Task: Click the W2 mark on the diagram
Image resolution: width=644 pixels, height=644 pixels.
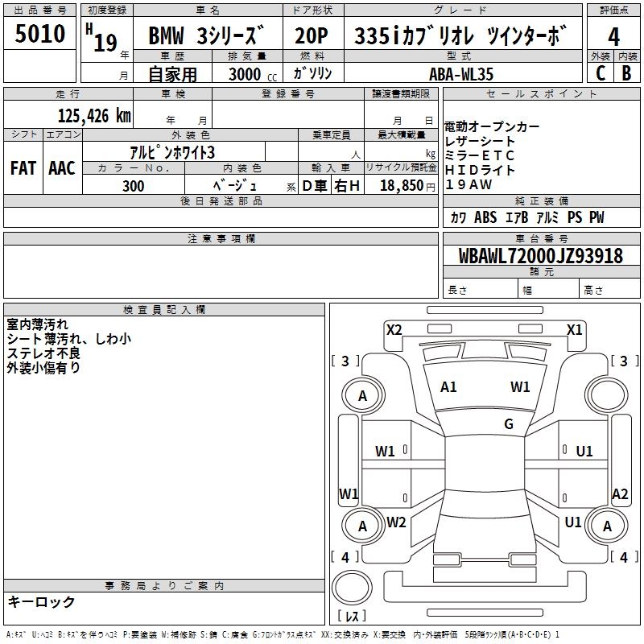Action: (x=396, y=522)
